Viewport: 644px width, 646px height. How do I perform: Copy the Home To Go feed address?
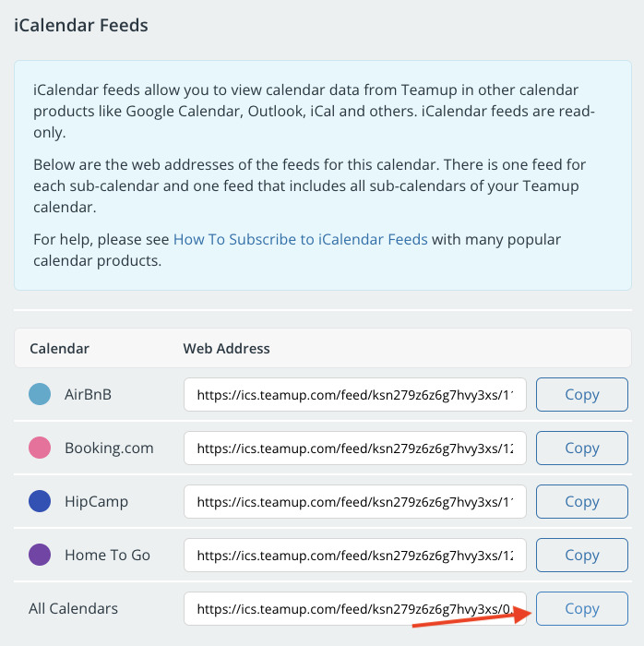point(581,556)
